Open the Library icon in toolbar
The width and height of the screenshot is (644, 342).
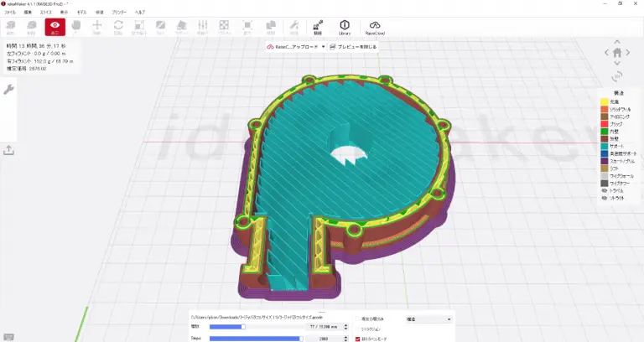344,28
